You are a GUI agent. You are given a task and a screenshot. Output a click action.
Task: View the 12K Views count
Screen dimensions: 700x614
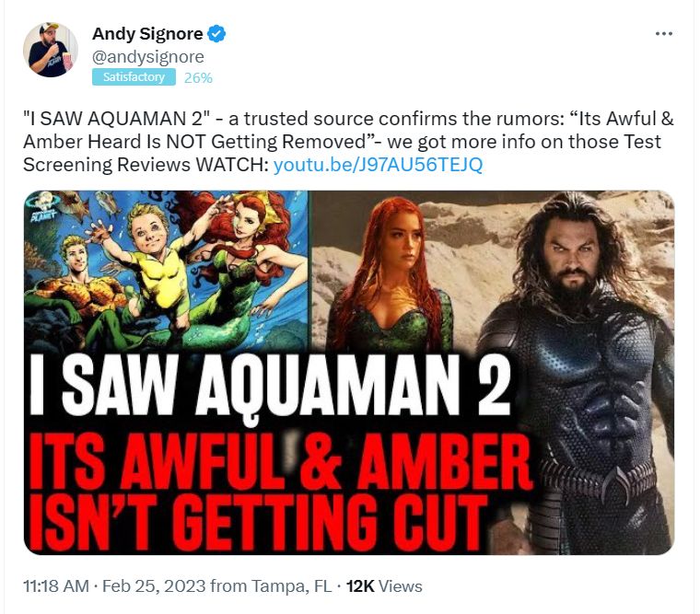pos(384,585)
